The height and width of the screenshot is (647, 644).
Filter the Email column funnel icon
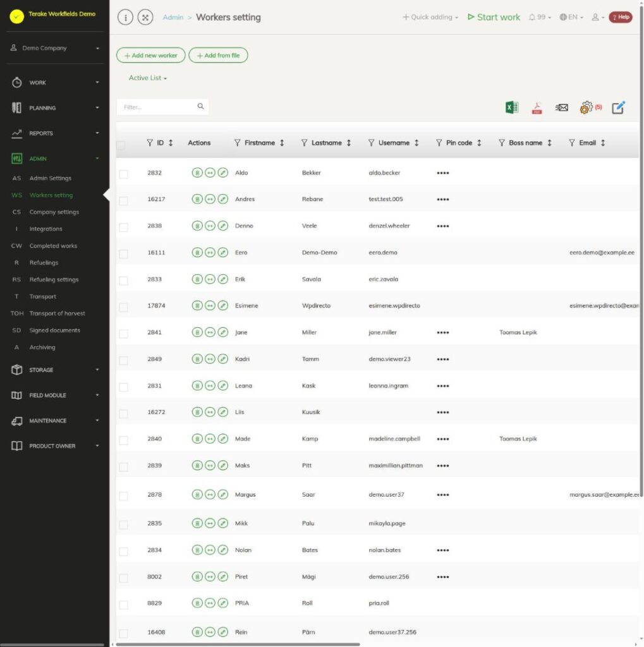click(x=572, y=143)
